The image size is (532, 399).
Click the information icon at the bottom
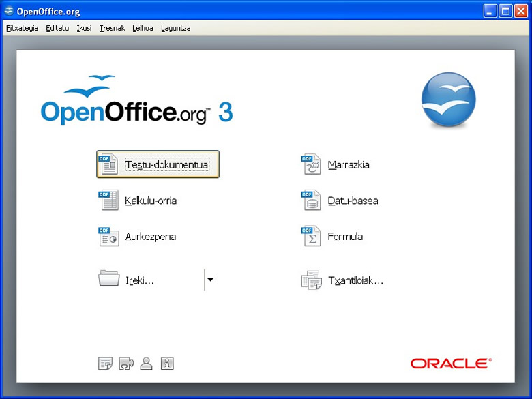tap(167, 364)
